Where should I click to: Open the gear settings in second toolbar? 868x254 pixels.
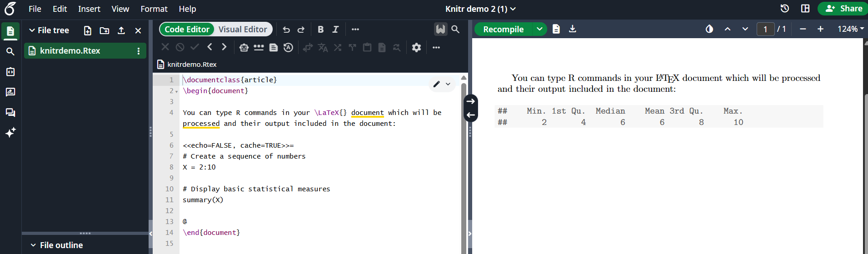coord(416,47)
